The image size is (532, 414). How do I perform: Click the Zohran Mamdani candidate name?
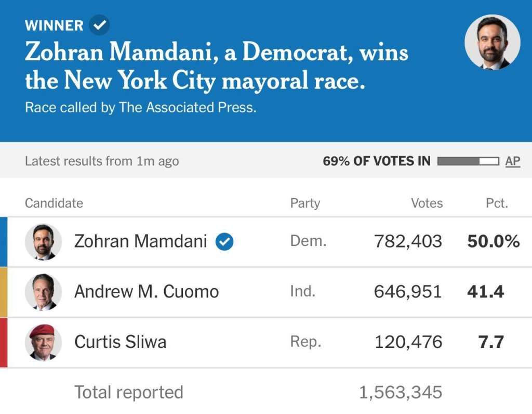pos(140,241)
